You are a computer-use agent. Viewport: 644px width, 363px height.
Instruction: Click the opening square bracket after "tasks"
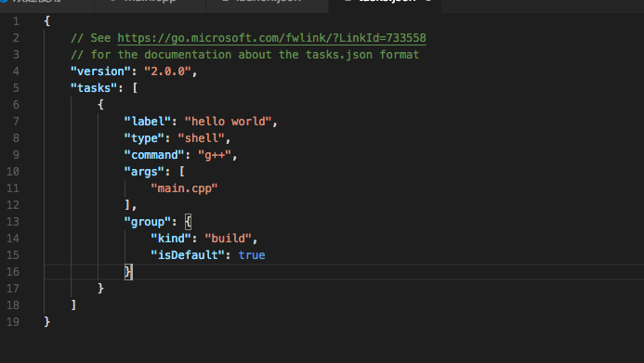click(135, 88)
